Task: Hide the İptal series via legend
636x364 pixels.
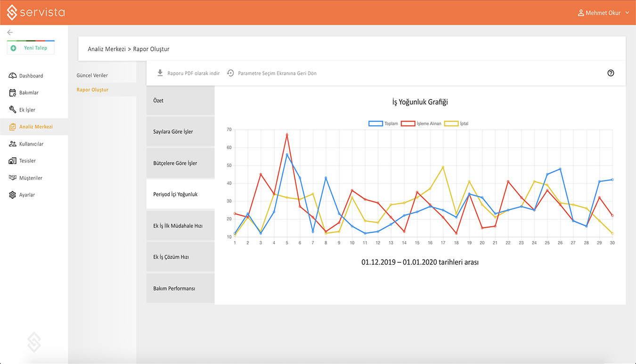Action: point(457,124)
